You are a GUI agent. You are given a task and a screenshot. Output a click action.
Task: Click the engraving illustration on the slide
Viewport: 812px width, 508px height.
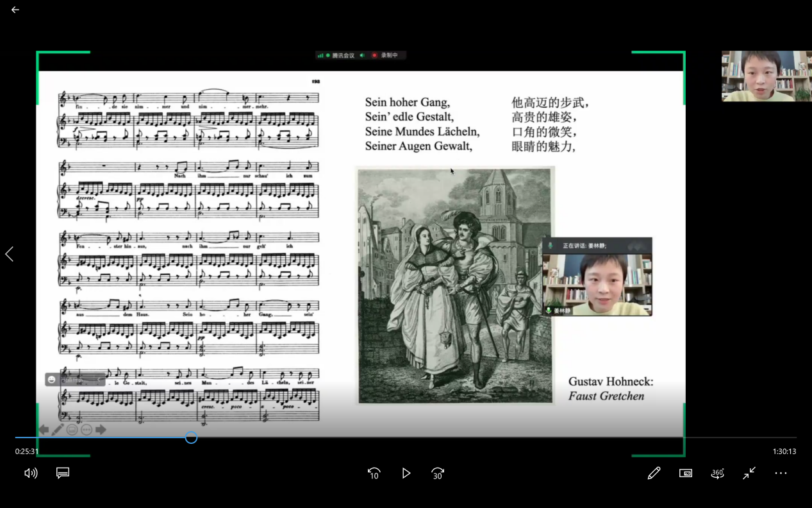coord(455,285)
